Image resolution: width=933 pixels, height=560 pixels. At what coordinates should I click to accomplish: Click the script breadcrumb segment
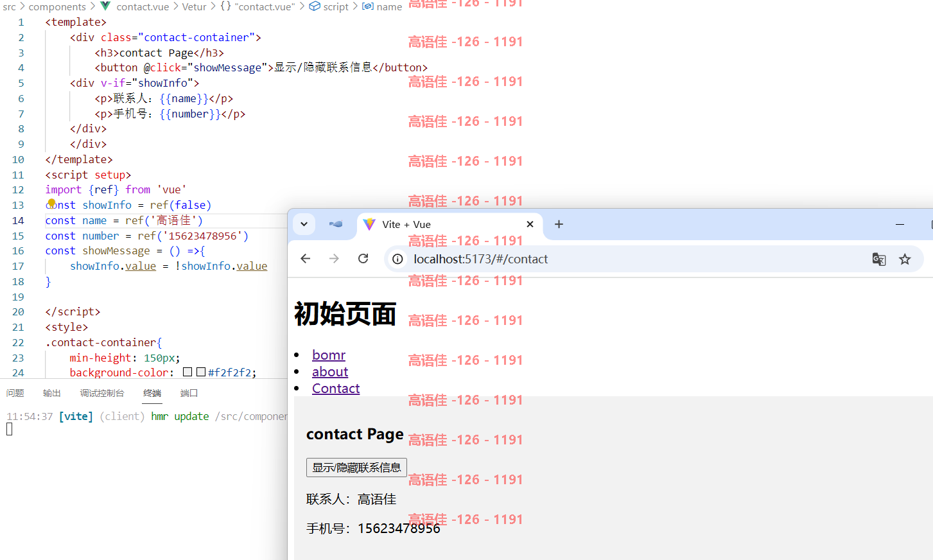pos(336,6)
